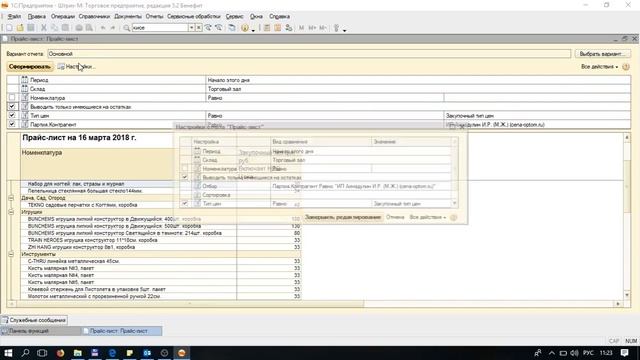The image size is (640, 360).
Task: Click the magnifier Find icon before search box
Action: pos(127,28)
